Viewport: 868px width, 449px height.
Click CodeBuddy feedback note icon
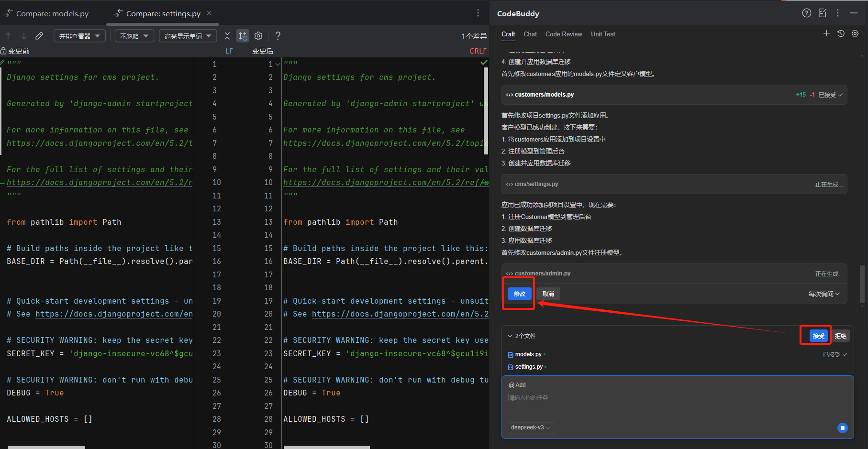pyautogui.click(x=823, y=13)
